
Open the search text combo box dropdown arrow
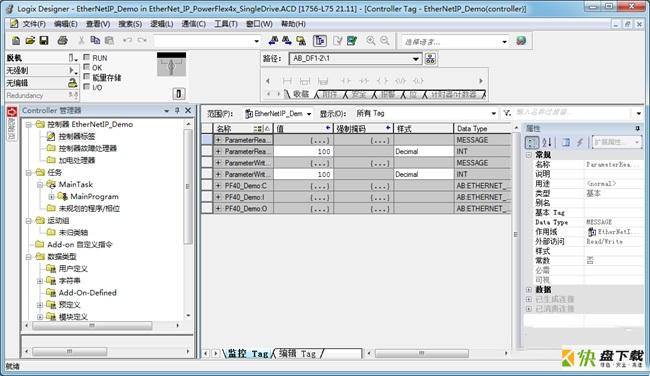pos(256,41)
